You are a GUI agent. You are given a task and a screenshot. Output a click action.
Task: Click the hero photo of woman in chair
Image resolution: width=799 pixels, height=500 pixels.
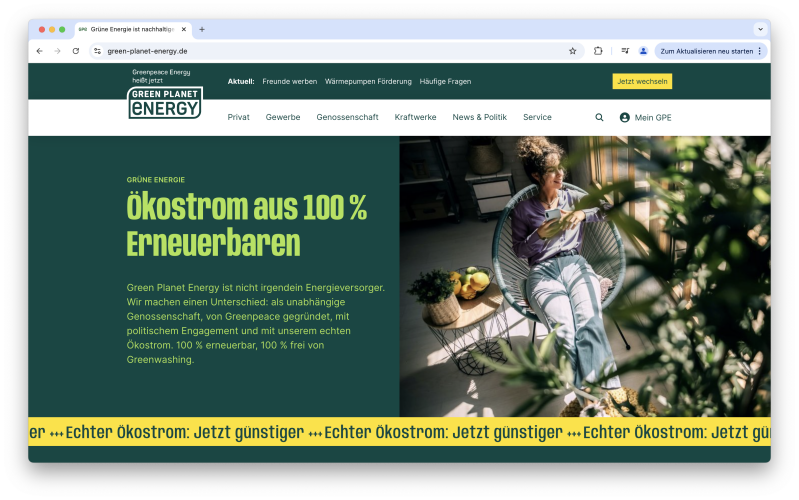[585, 276]
